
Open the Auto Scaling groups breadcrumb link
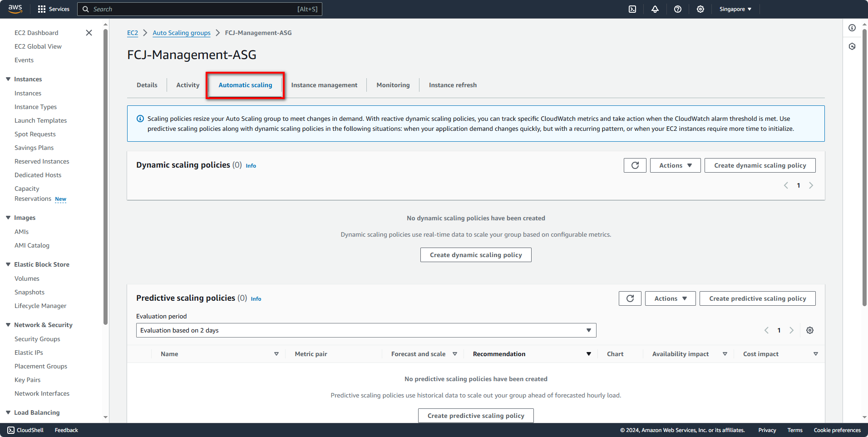tap(181, 33)
